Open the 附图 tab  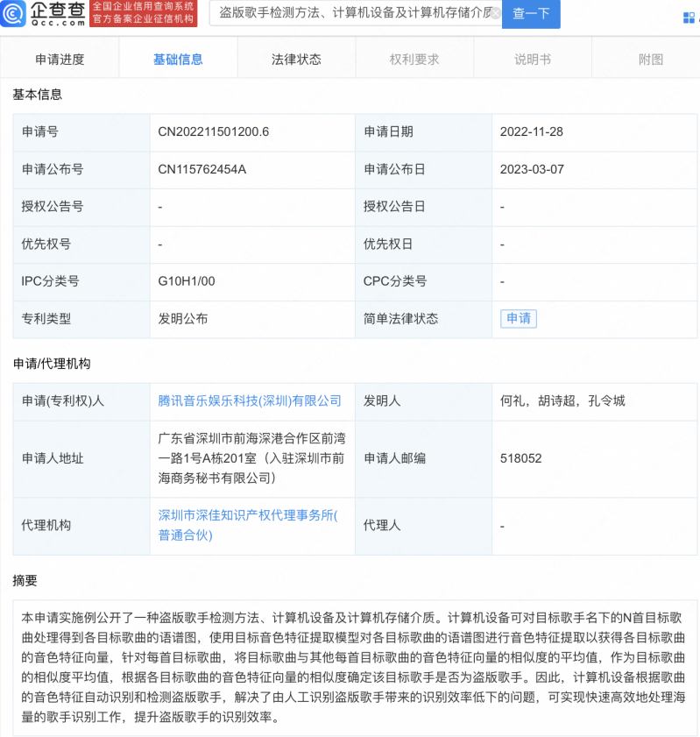651,60
